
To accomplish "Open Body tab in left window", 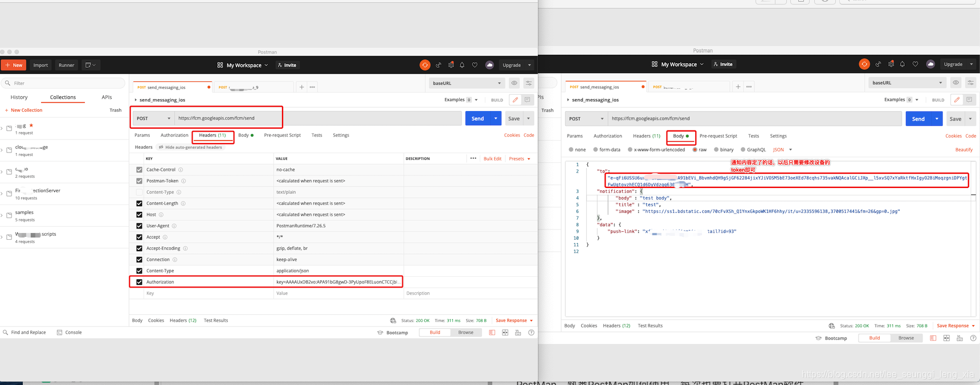I will [246, 136].
